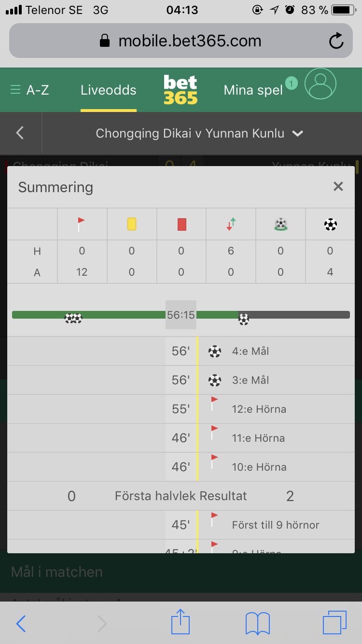Image resolution: width=362 pixels, height=644 pixels.
Task: Close the Summering popup
Action: coord(338,187)
